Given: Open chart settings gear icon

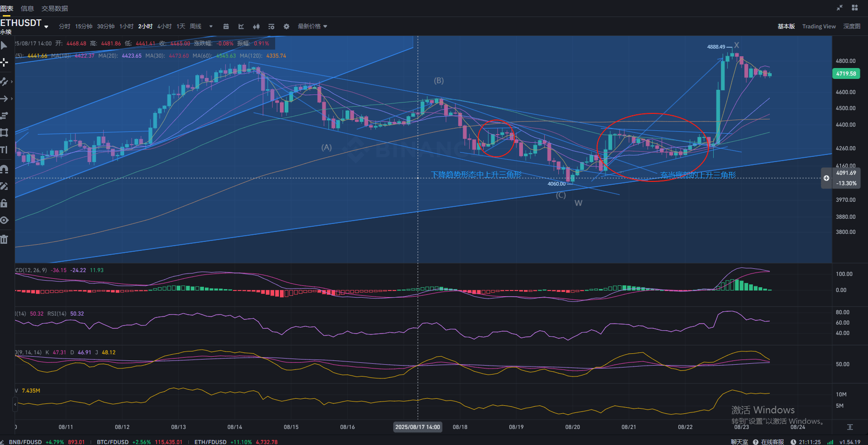Looking at the screenshot, I should point(287,26).
